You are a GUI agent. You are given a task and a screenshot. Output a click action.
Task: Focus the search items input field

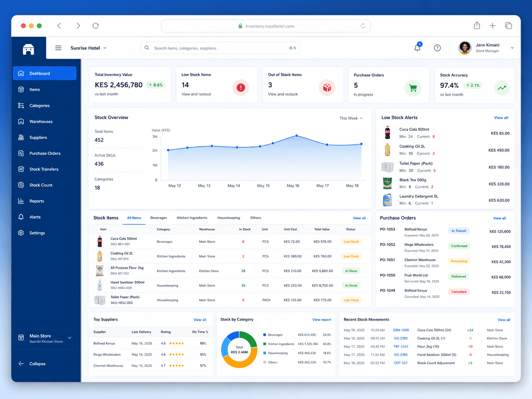coord(220,48)
